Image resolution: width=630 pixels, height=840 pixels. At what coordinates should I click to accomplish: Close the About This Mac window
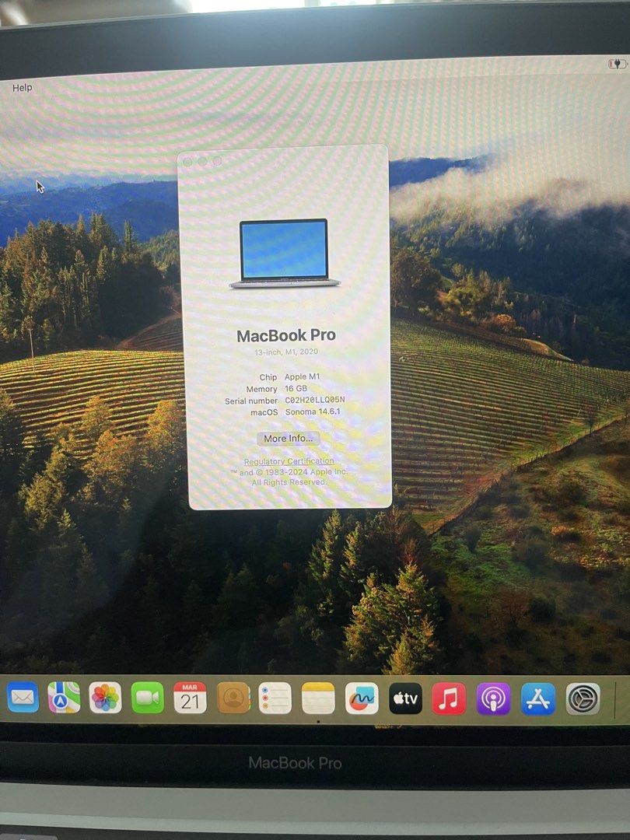[x=187, y=161]
